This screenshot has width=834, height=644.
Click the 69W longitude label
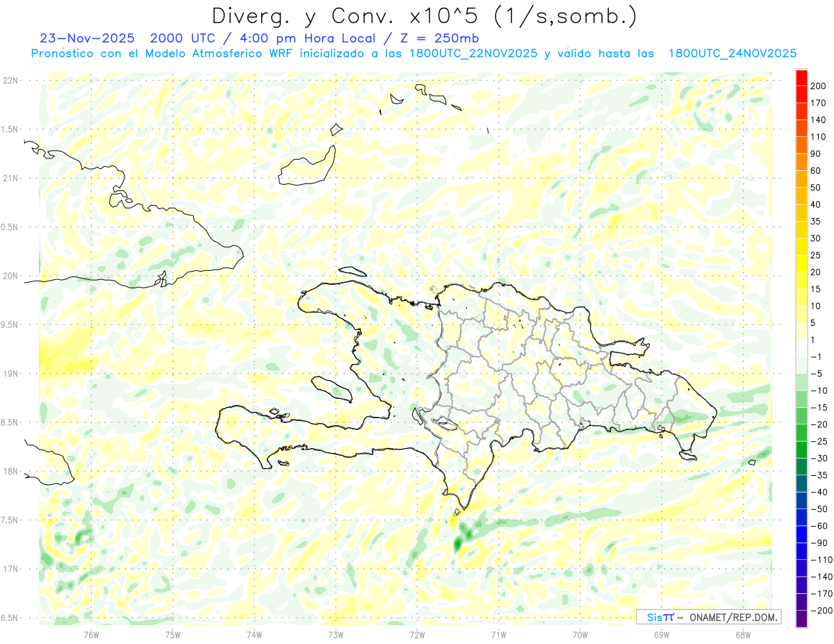click(661, 634)
